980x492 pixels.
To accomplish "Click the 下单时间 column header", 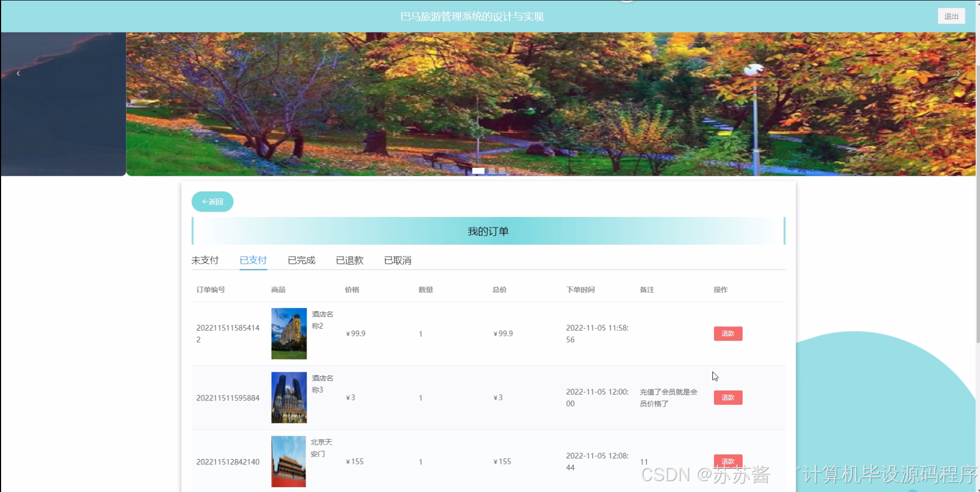I will (580, 290).
